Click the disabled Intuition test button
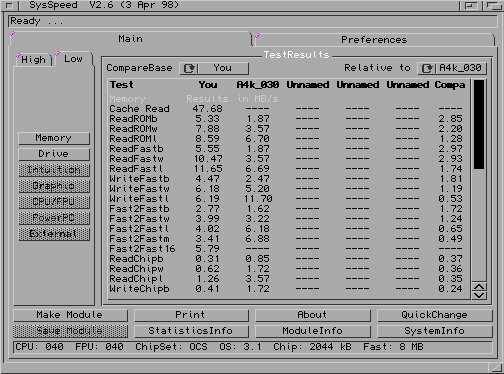Viewport: 504px width, 374px height. 54,170
